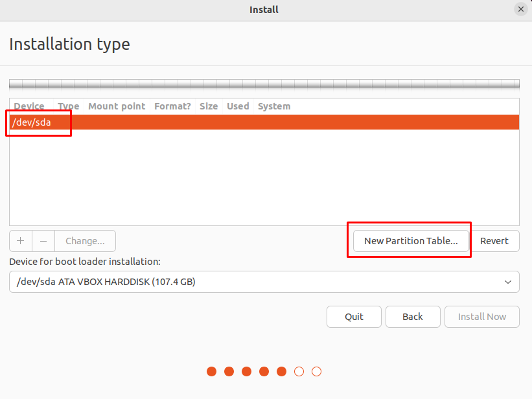Click the Device column header
The height and width of the screenshot is (399, 532).
pos(29,106)
